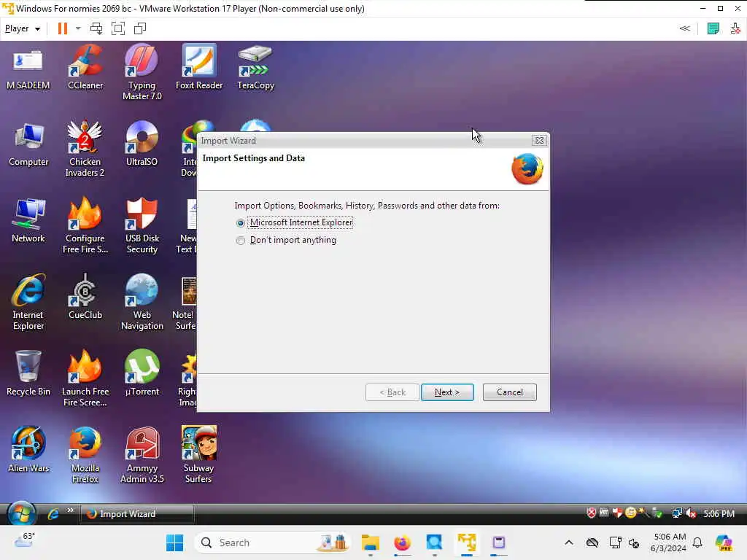Cancel the Import Wizard

point(509,392)
